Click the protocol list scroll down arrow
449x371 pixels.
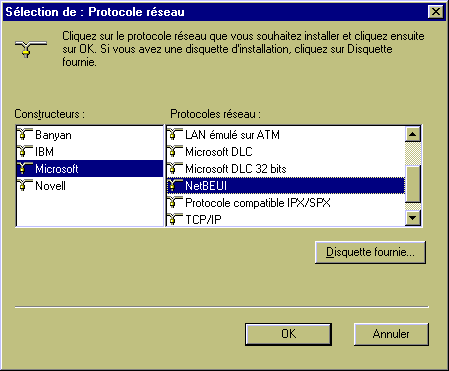pyautogui.click(x=413, y=218)
